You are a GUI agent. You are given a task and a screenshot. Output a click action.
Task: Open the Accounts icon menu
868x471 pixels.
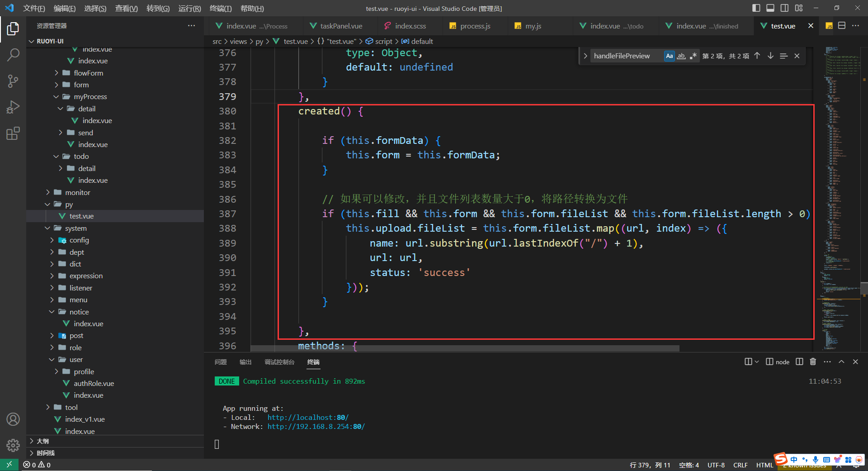(x=13, y=419)
